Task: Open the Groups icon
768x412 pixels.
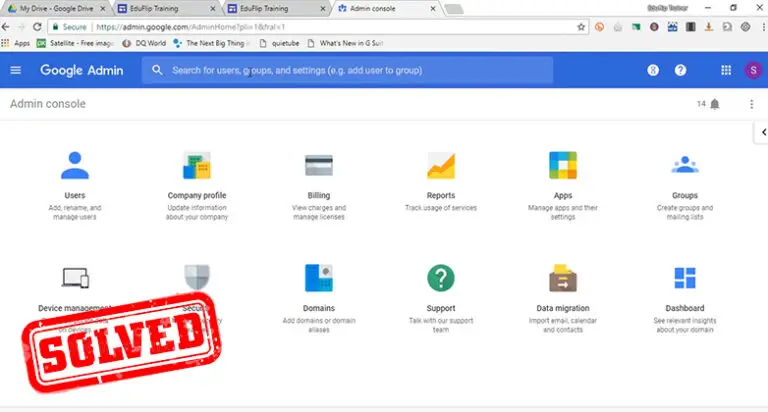Action: click(x=685, y=165)
